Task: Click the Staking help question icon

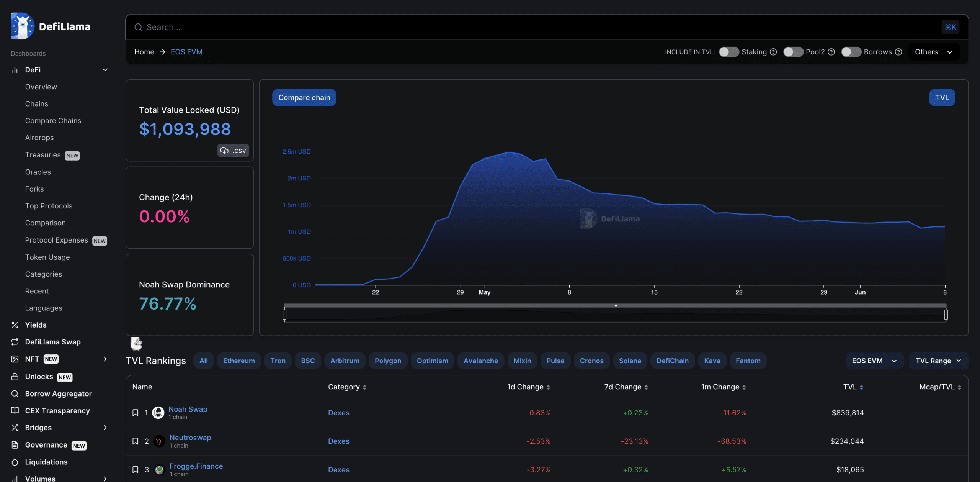Action: [773, 52]
